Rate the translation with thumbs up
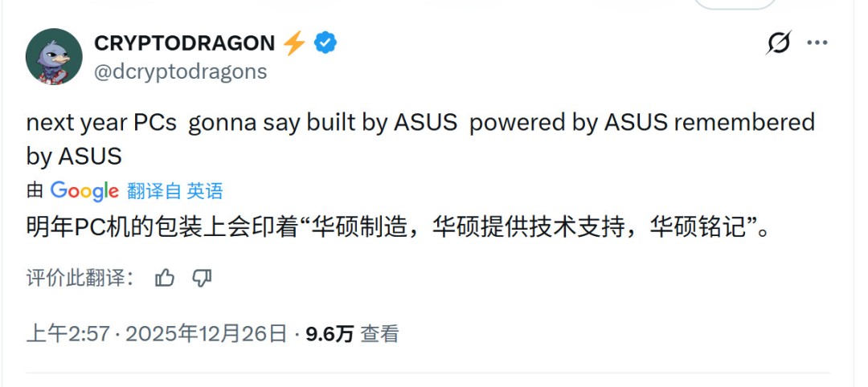Viewport: 868px width, 387px height. click(165, 278)
